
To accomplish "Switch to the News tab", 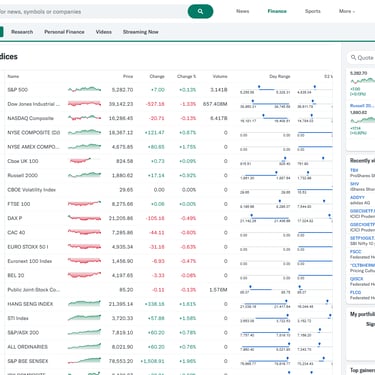I will [243, 11].
